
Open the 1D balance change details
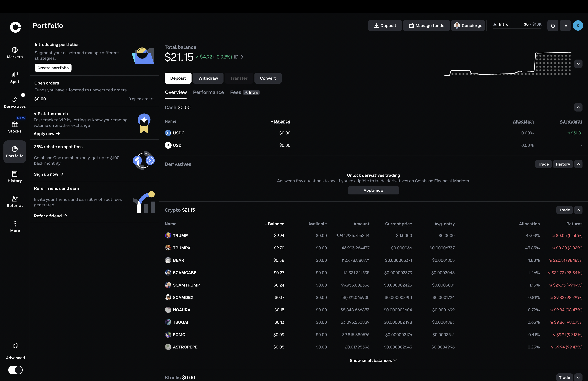pyautogui.click(x=219, y=57)
